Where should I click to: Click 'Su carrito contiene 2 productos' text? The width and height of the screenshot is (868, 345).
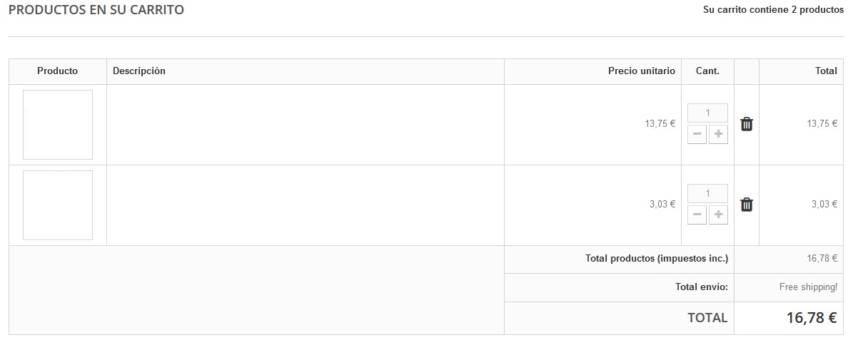[773, 10]
